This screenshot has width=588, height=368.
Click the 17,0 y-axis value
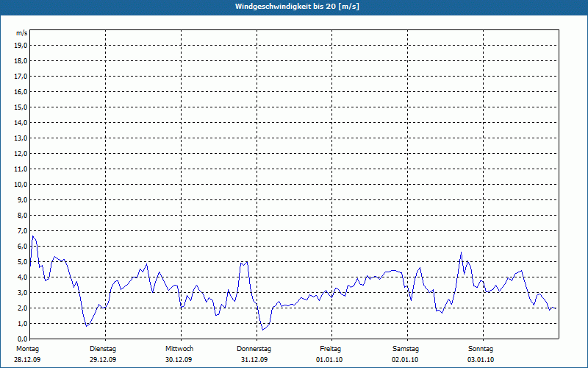tap(21, 77)
